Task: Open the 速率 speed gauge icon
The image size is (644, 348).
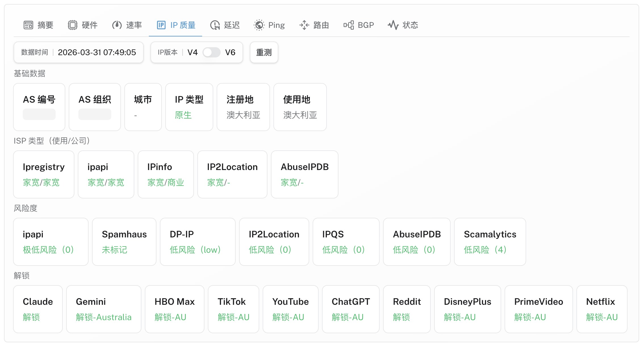Action: click(x=117, y=25)
